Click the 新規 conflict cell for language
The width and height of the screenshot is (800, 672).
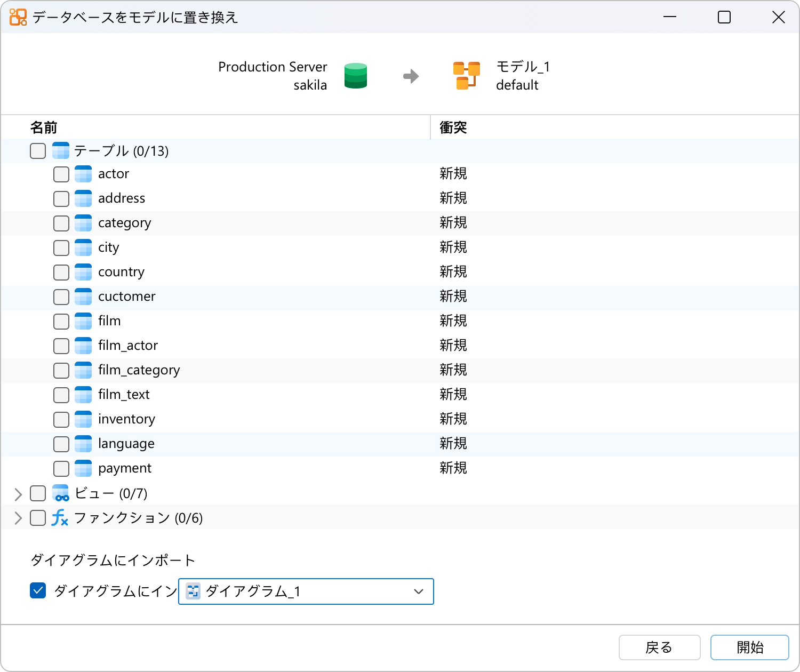pos(453,444)
